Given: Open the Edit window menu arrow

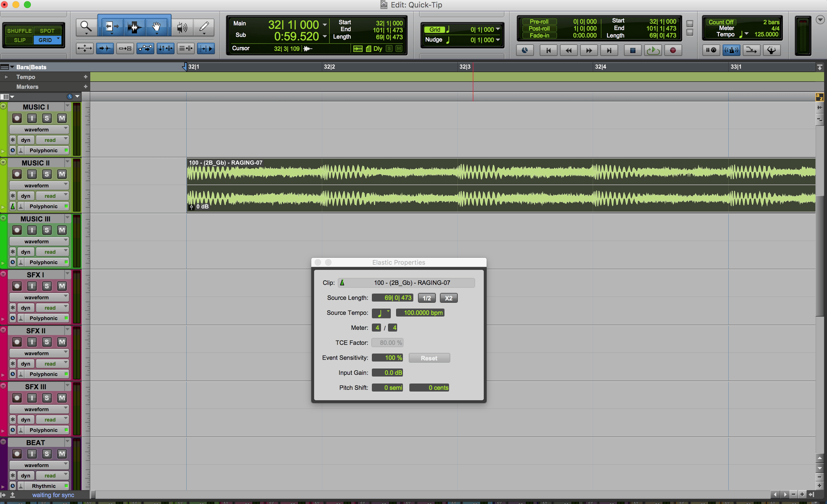Looking at the screenshot, I should pyautogui.click(x=820, y=20).
